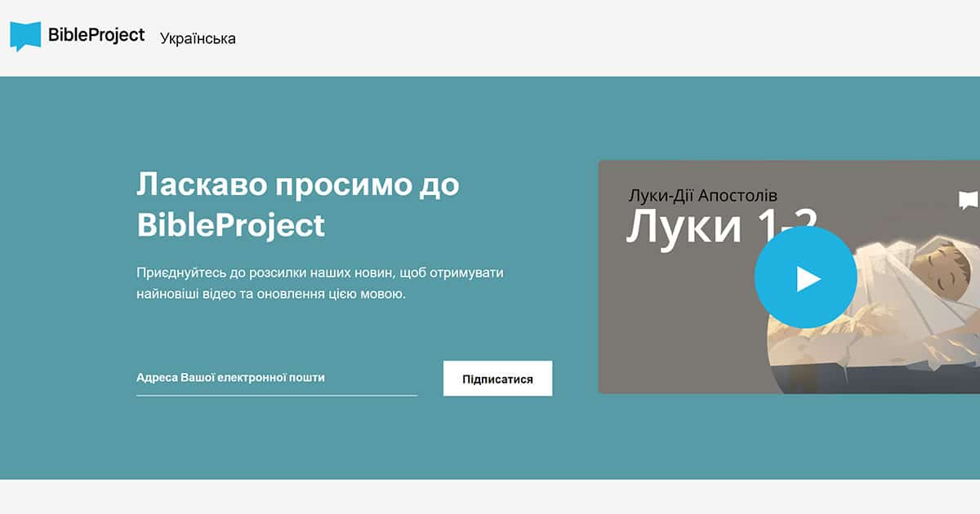
Task: Click Підписатися to join the newsletter
Action: coord(498,378)
